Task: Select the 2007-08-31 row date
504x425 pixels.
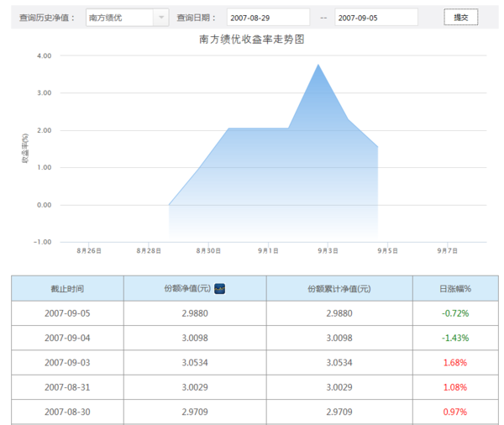Action: (67, 388)
